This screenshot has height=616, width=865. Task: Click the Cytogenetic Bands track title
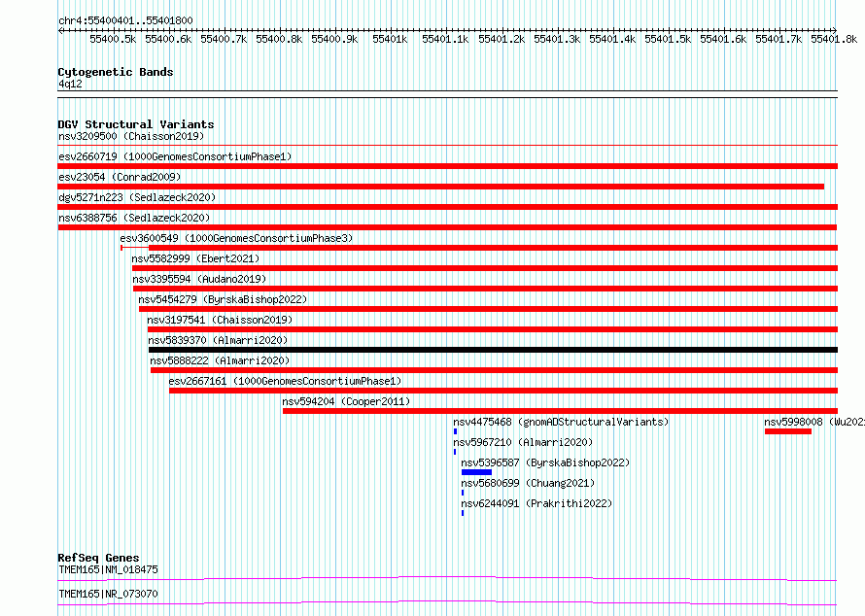(116, 72)
